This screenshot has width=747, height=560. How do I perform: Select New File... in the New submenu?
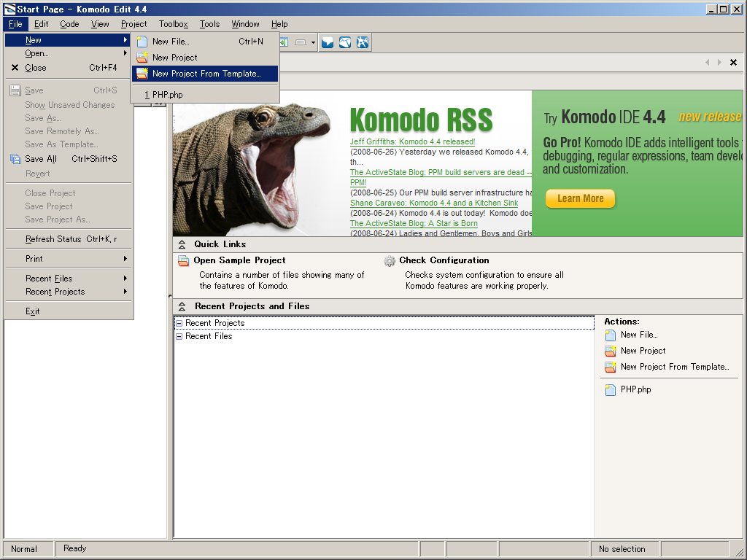(x=205, y=42)
